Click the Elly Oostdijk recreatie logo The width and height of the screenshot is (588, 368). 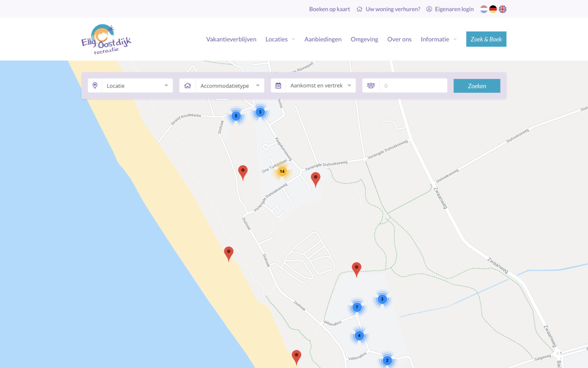(106, 39)
